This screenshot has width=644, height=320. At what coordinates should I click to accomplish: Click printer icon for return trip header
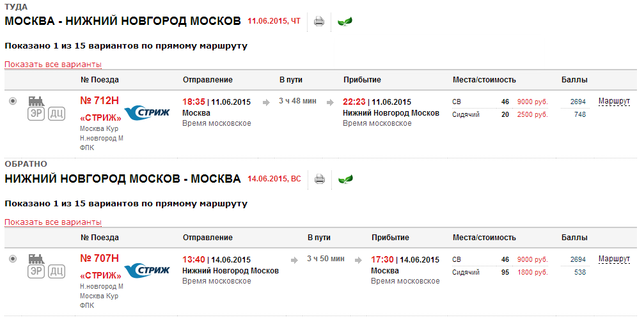[x=319, y=179]
